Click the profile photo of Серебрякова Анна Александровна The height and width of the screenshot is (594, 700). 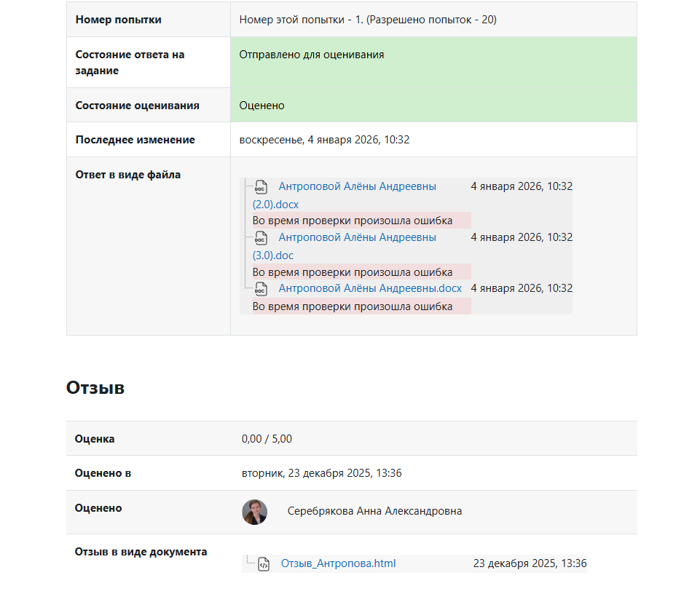254,512
